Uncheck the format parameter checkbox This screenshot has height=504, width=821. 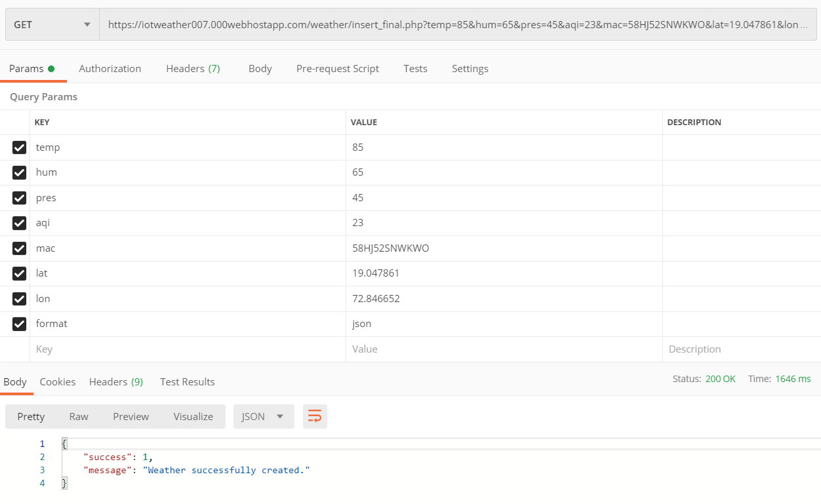19,324
